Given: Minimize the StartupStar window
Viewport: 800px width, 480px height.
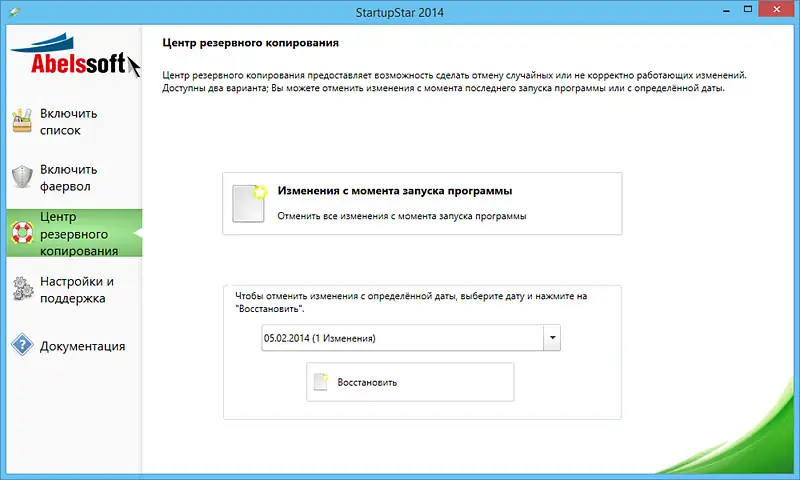Looking at the screenshot, I should [x=726, y=10].
